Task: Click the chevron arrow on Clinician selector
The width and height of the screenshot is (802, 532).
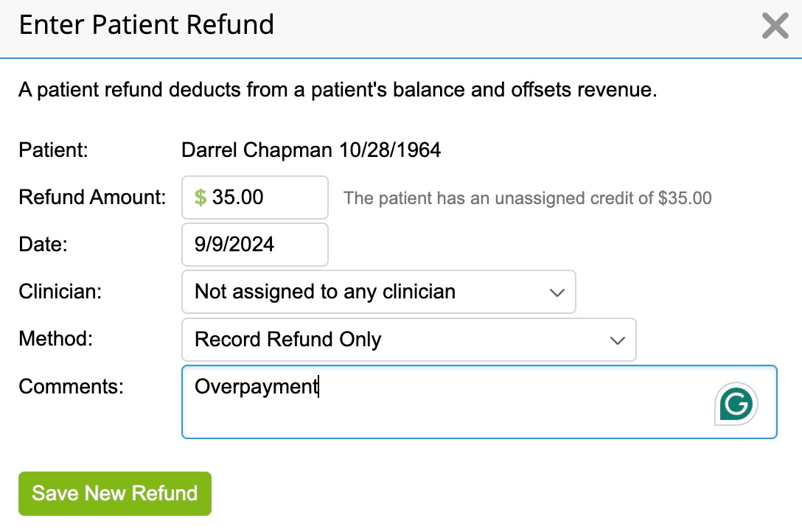Action: coord(557,293)
